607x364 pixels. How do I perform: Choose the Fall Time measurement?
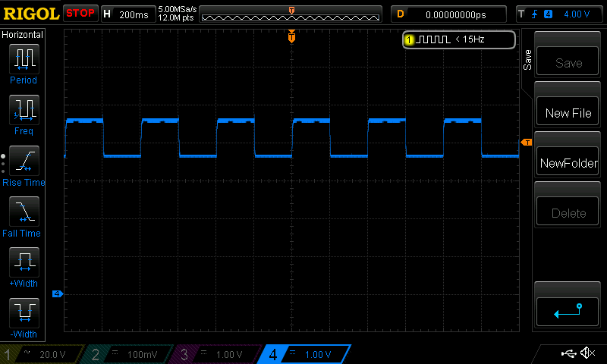click(x=24, y=212)
